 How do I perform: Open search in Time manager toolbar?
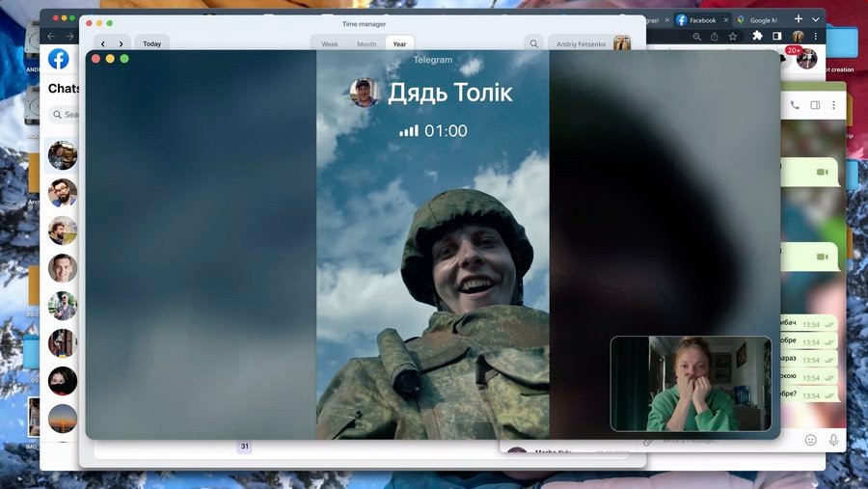click(x=533, y=43)
